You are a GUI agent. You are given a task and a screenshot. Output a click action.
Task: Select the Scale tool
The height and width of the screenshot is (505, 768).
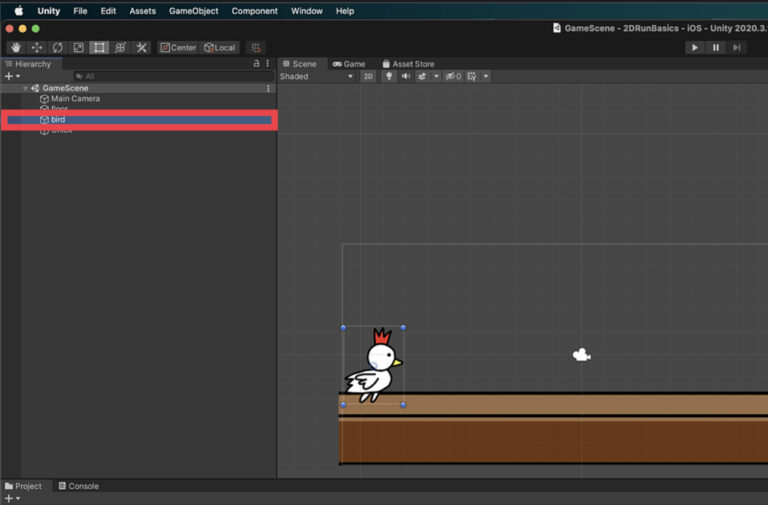(x=78, y=48)
